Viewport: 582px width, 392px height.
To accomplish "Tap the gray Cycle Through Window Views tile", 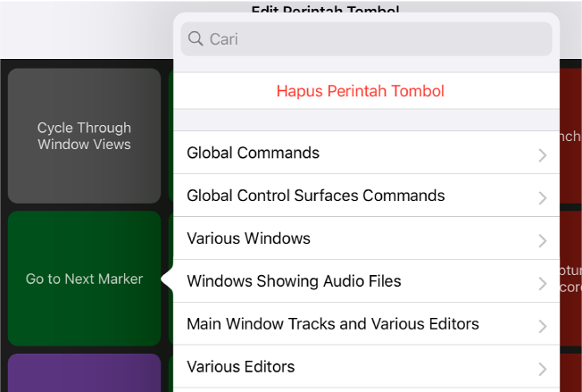I will coord(84,136).
